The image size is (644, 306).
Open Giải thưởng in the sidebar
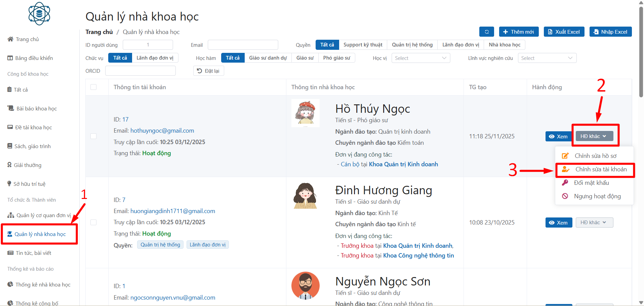tap(27, 165)
